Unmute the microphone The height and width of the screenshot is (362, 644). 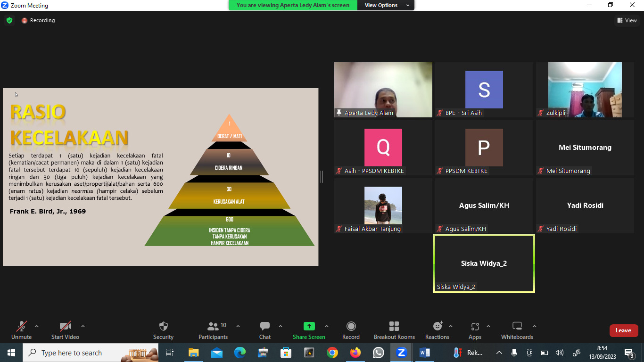point(22,327)
